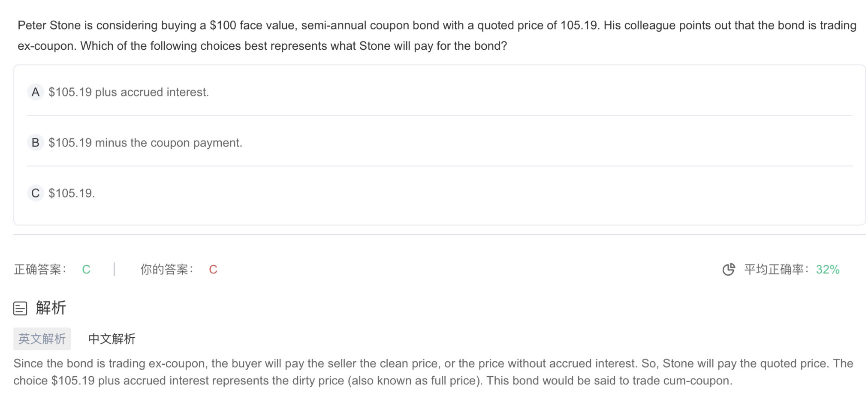Select answer option A circle
This screenshot has width=868, height=393.
(x=36, y=92)
